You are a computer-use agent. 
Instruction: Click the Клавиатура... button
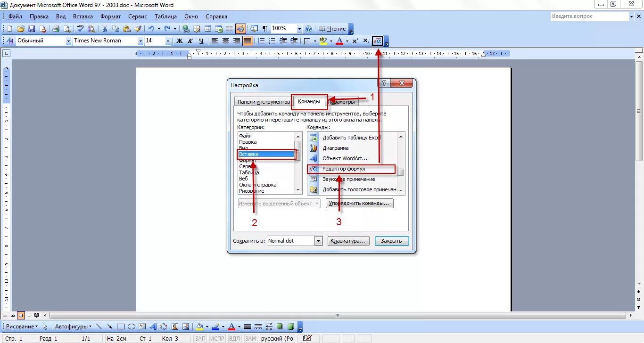348,241
